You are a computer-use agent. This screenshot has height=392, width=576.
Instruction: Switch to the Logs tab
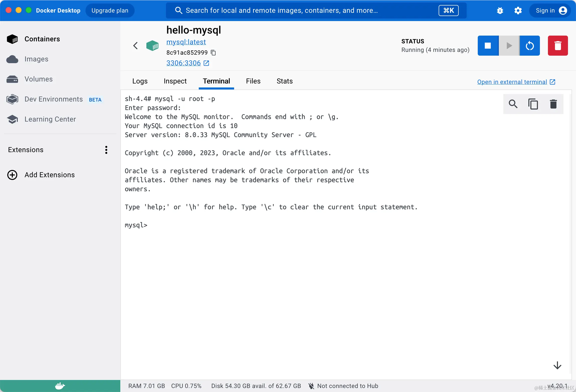[140, 81]
